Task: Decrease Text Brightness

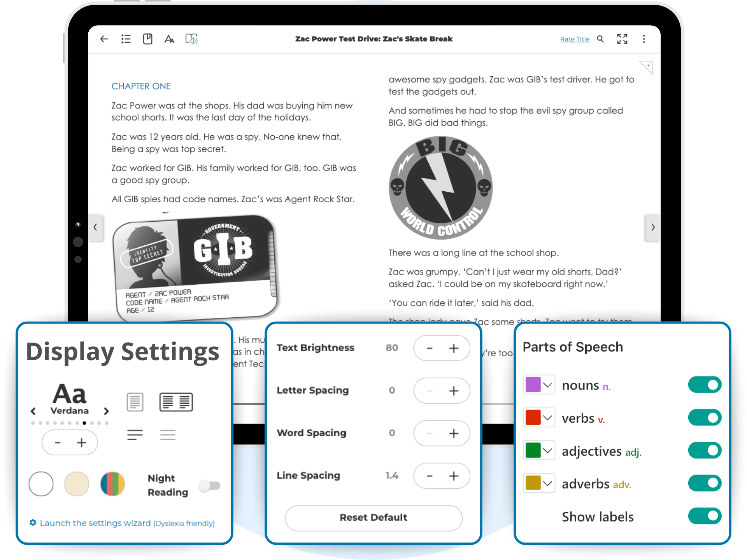Action: point(430,348)
